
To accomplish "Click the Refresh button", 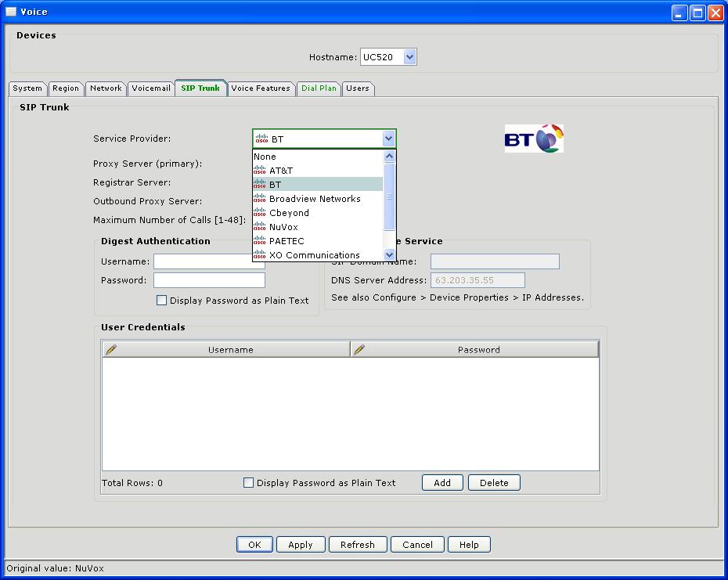I will point(358,545).
